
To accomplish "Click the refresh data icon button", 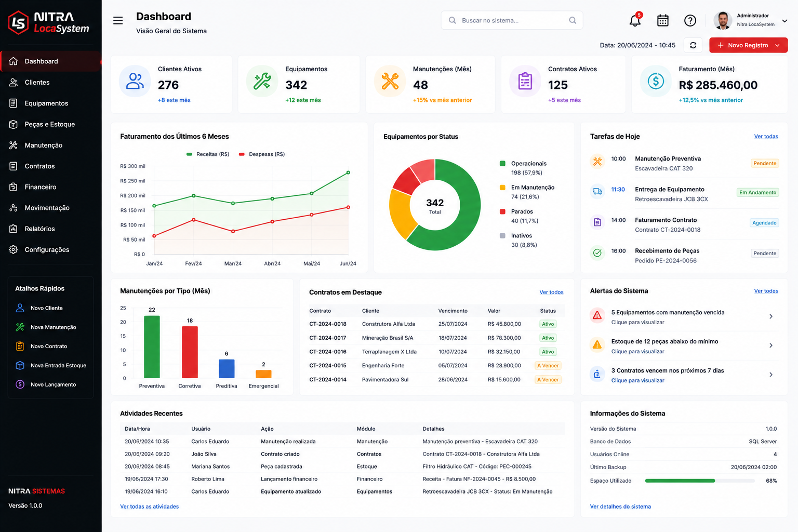I will tap(693, 45).
